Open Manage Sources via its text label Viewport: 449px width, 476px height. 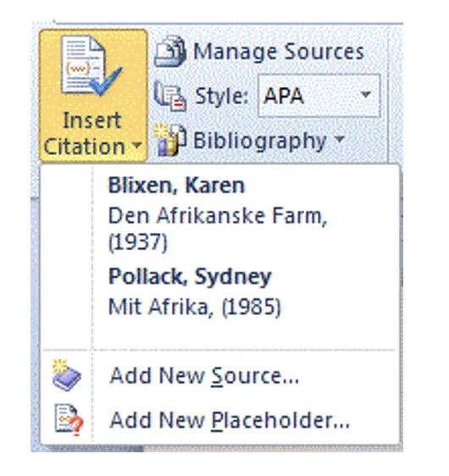pos(279,52)
